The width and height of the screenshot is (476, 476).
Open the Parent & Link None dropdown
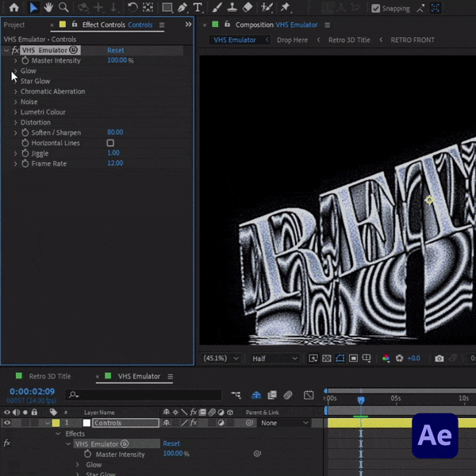click(x=284, y=423)
